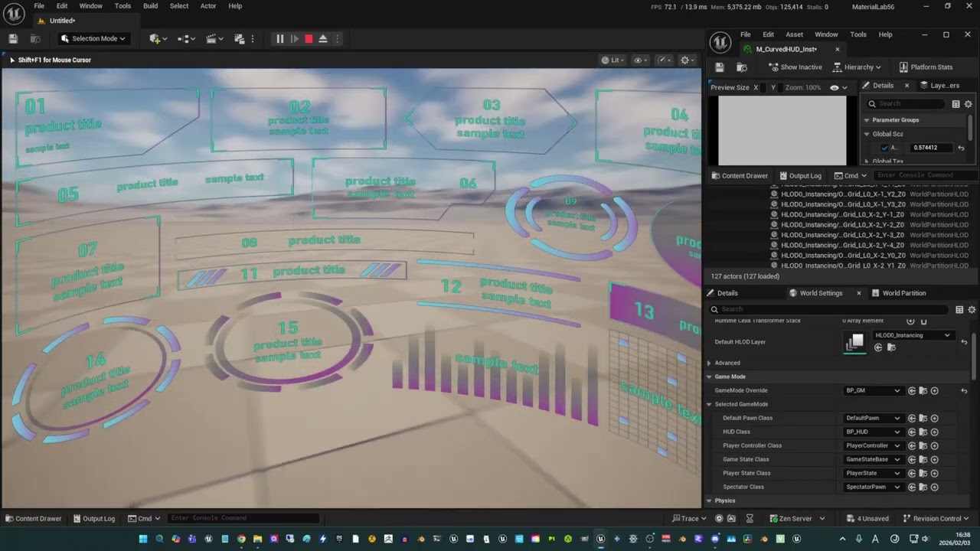
Task: Expand the Advanced section
Action: coord(709,363)
